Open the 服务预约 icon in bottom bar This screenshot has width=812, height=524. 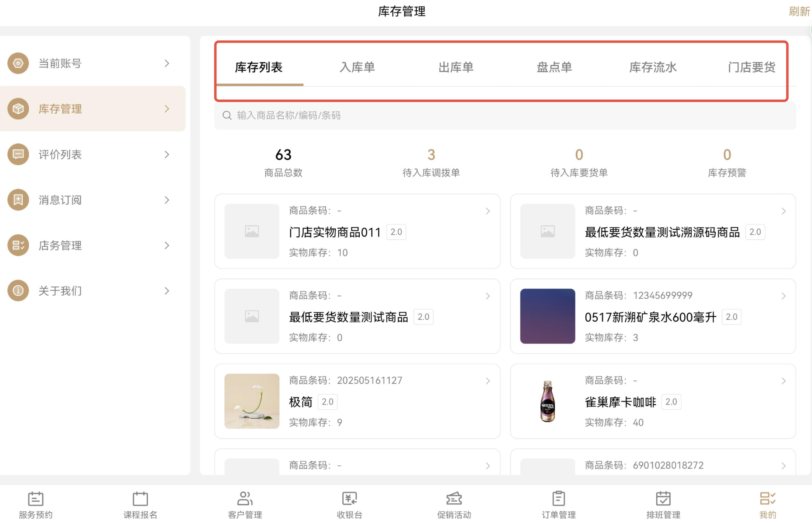(36, 499)
